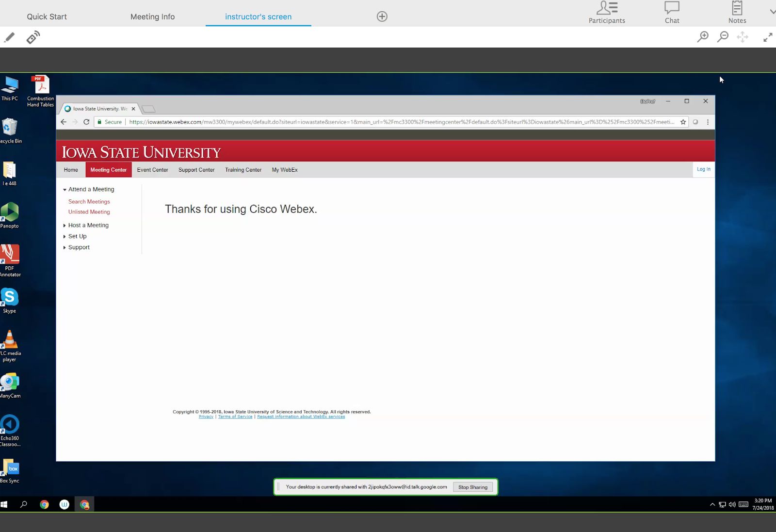The width and height of the screenshot is (776, 532).
Task: Open a new Chrome tab
Action: [x=148, y=109]
